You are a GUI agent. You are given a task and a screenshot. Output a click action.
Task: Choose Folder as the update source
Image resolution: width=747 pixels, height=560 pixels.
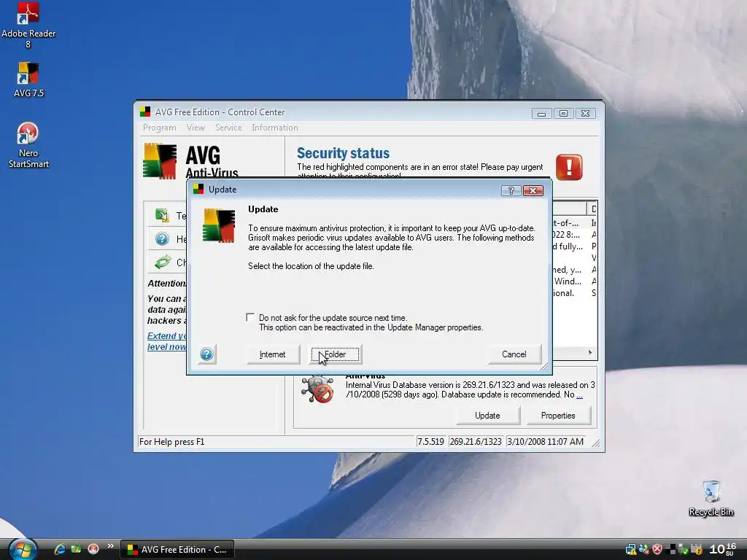point(335,354)
